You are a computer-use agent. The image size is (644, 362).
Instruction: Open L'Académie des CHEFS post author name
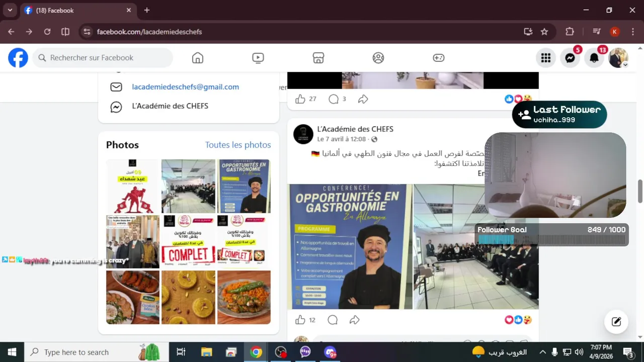[355, 129]
